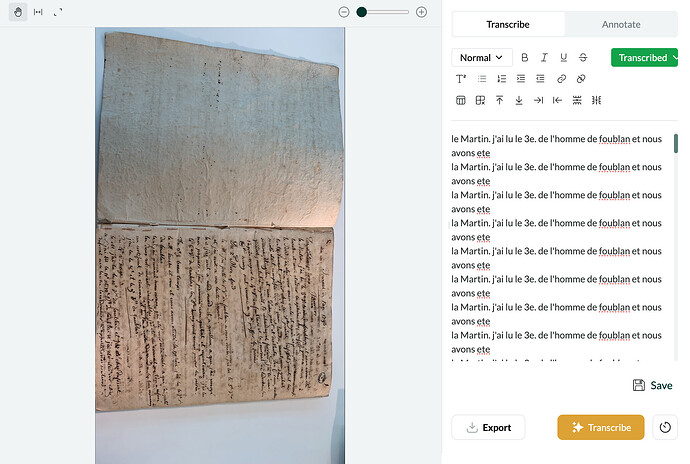Insert a bulleted list
Viewport: 690px width, 464px height.
482,79
